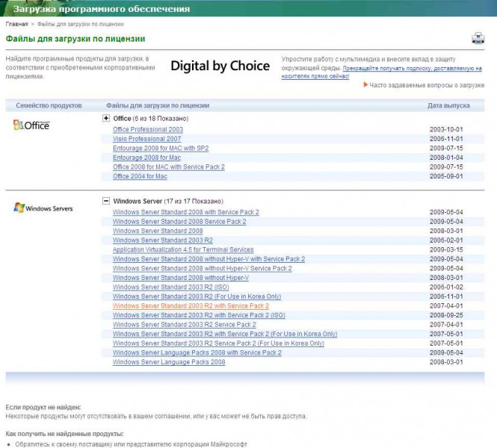Click the Как получить не найденные продукты heading

coord(65,434)
